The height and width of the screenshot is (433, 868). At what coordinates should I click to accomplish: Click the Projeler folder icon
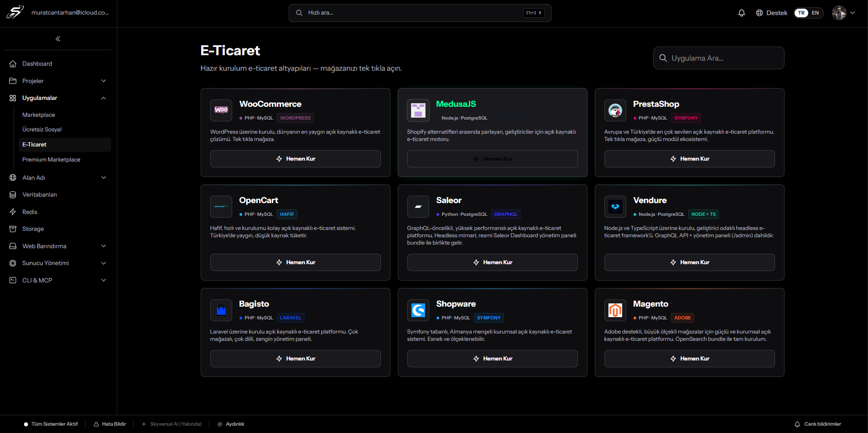13,81
